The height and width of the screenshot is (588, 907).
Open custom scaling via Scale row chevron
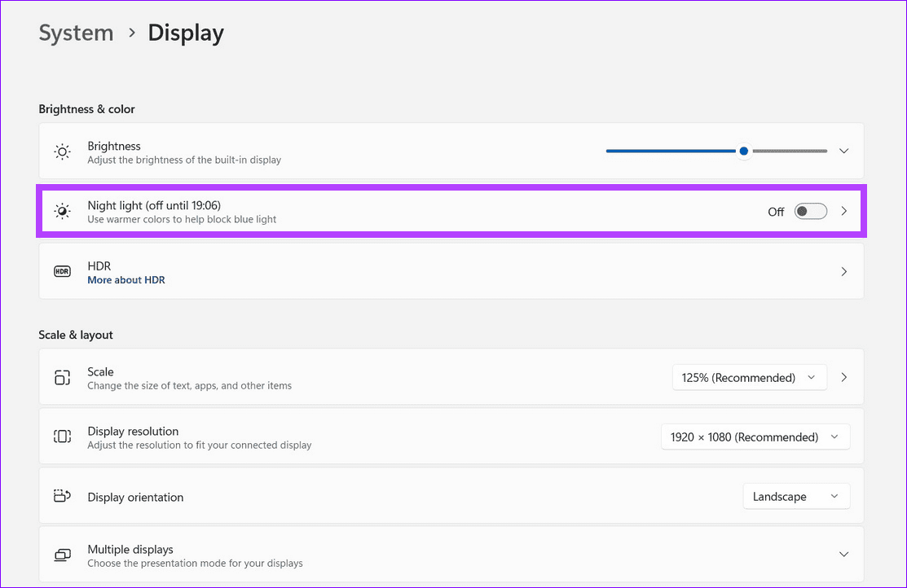[x=844, y=378]
